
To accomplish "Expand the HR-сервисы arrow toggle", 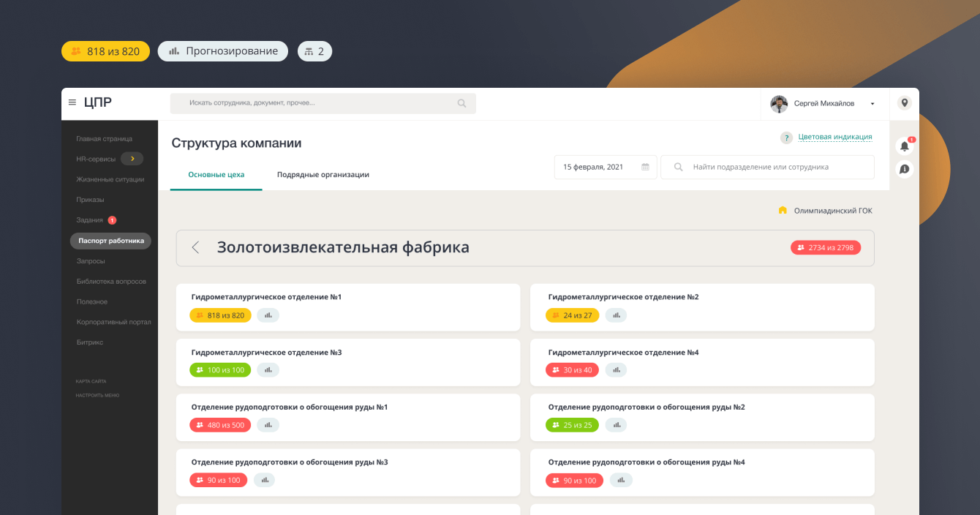I will (132, 159).
